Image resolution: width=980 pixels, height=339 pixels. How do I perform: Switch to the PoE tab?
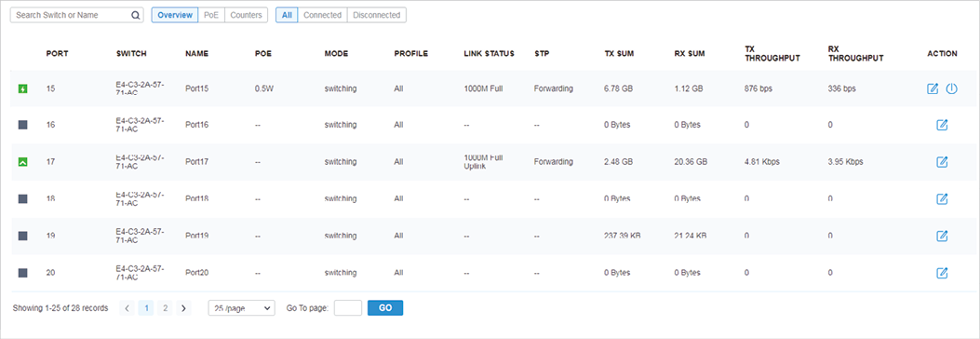[211, 15]
